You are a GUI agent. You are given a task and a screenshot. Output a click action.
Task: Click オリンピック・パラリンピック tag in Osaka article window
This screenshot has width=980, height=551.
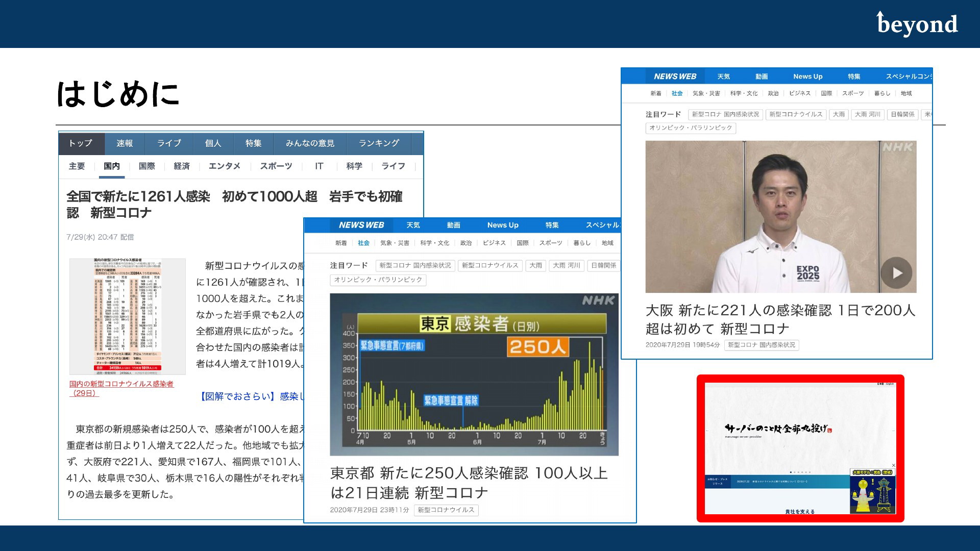coord(691,128)
